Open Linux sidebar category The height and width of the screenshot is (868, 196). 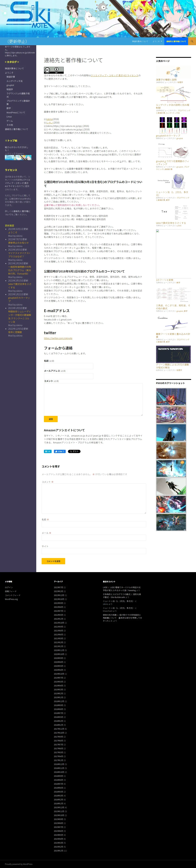pos(9,117)
